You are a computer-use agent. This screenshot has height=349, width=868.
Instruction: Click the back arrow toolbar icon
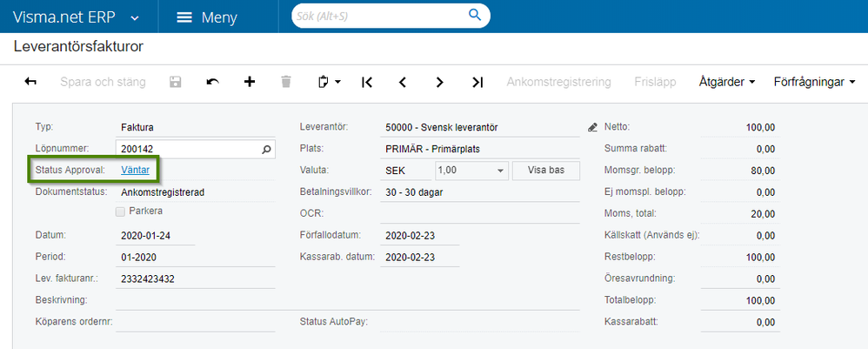click(30, 82)
